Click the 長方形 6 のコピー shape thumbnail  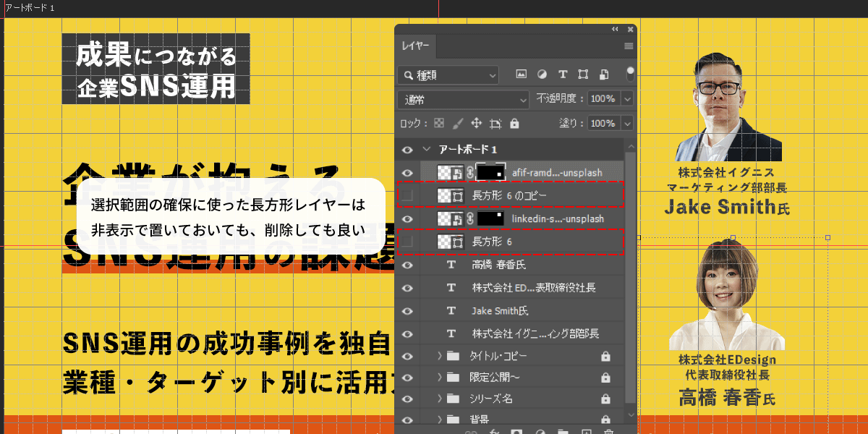point(451,195)
